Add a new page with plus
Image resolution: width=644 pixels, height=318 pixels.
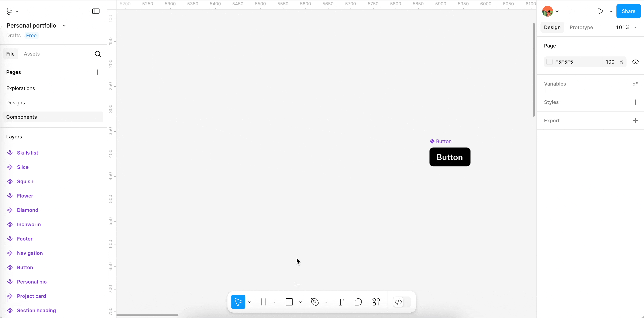(x=97, y=72)
